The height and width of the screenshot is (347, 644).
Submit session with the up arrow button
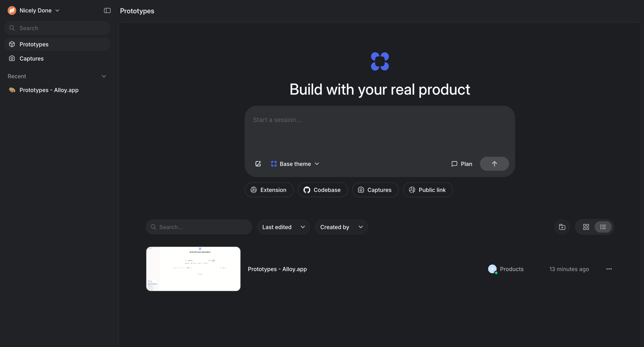click(x=494, y=164)
